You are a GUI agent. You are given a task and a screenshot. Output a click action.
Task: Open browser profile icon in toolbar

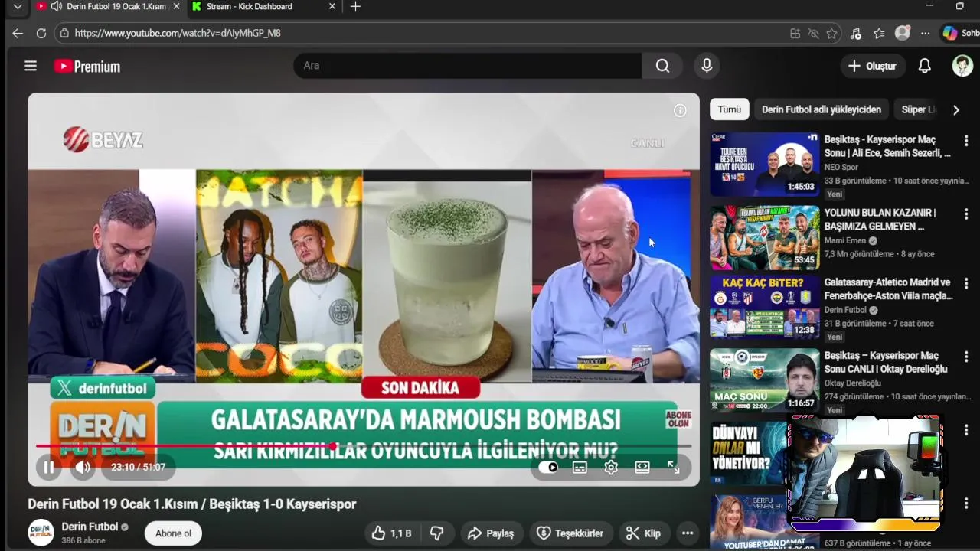click(x=903, y=33)
